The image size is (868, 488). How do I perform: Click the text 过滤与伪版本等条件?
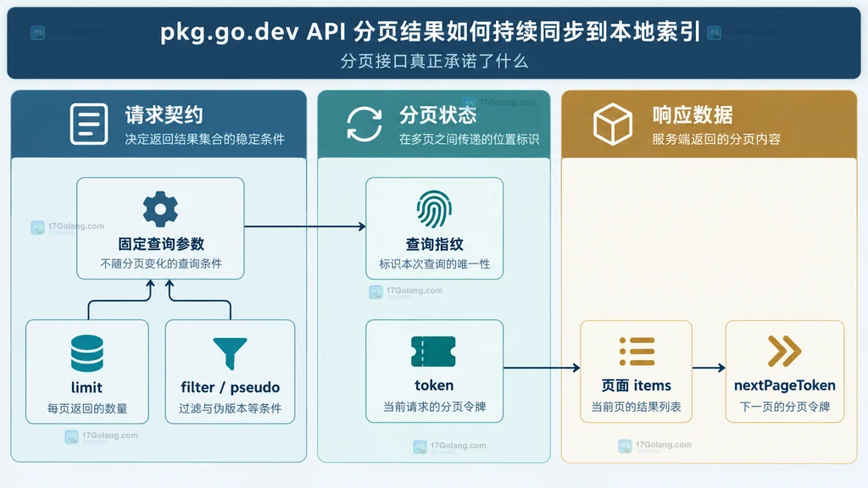tap(230, 408)
